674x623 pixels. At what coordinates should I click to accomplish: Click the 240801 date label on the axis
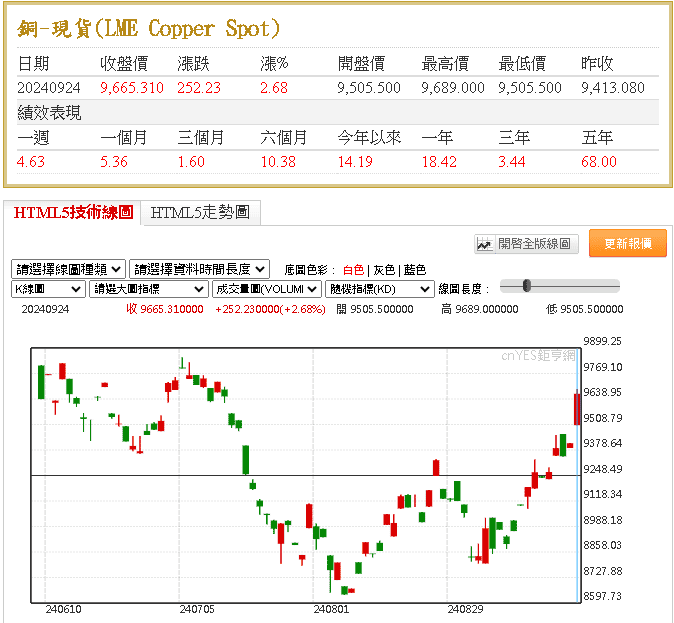tap(331, 609)
